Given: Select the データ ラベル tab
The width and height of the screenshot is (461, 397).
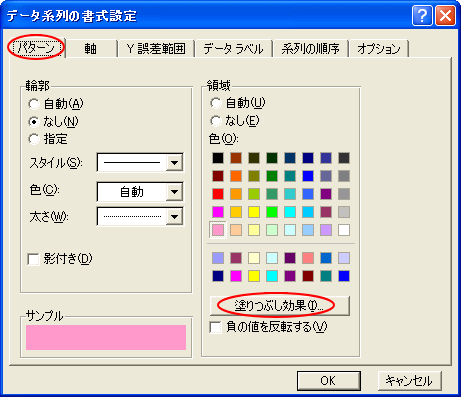Looking at the screenshot, I should (234, 49).
